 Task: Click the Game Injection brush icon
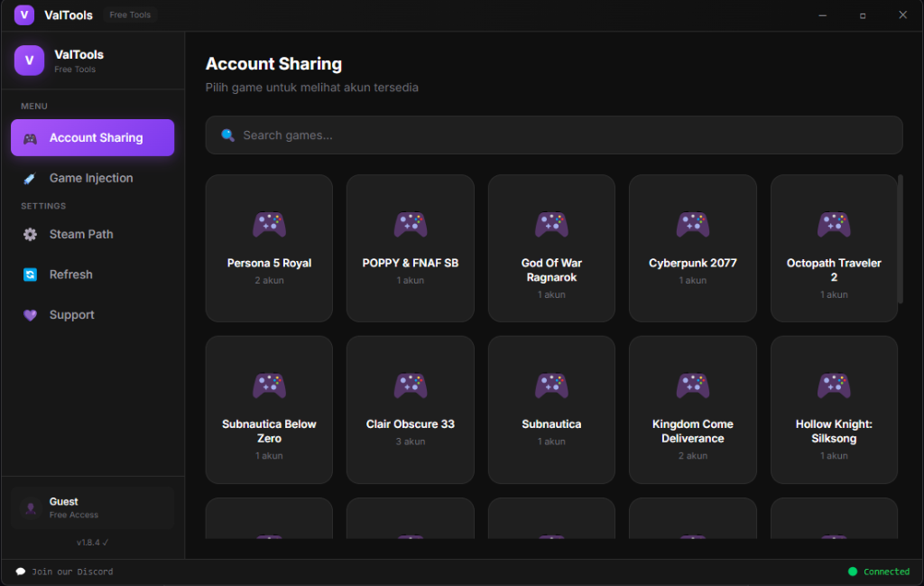pos(29,178)
